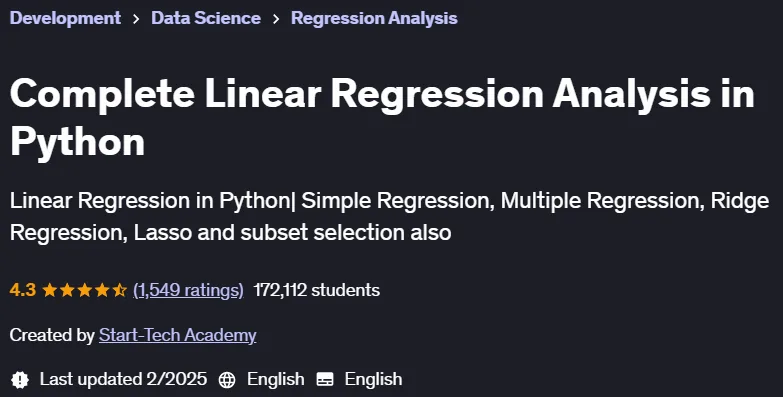This screenshot has height=397, width=783.
Task: Click the English language label beside globe
Action: pyautogui.click(x=275, y=380)
